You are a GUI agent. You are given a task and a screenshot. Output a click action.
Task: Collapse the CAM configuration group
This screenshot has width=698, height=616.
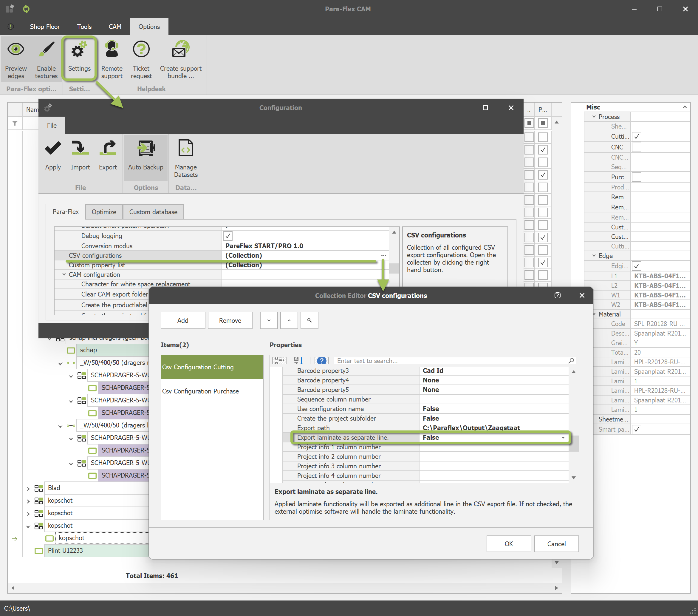click(x=64, y=275)
